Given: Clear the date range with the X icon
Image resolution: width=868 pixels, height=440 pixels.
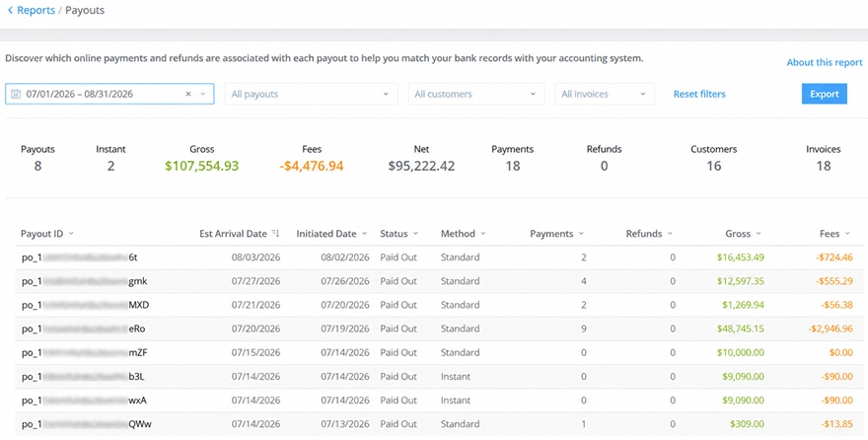Looking at the screenshot, I should [188, 94].
